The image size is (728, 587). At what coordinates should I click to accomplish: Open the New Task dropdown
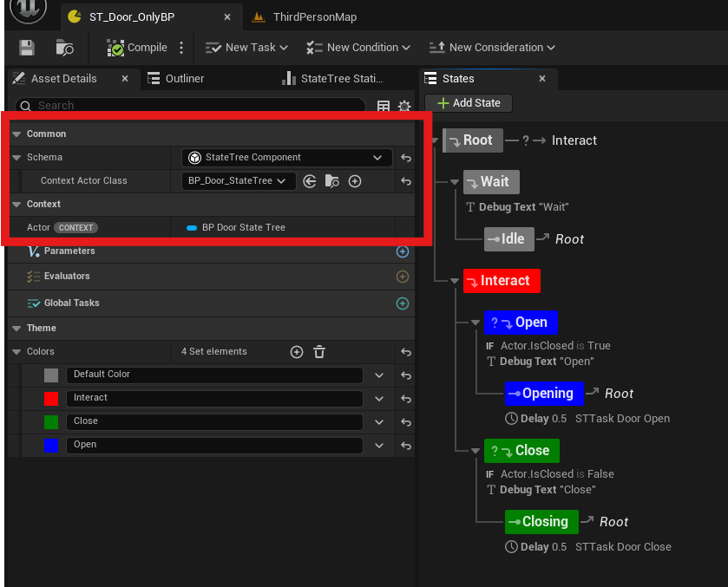click(246, 48)
